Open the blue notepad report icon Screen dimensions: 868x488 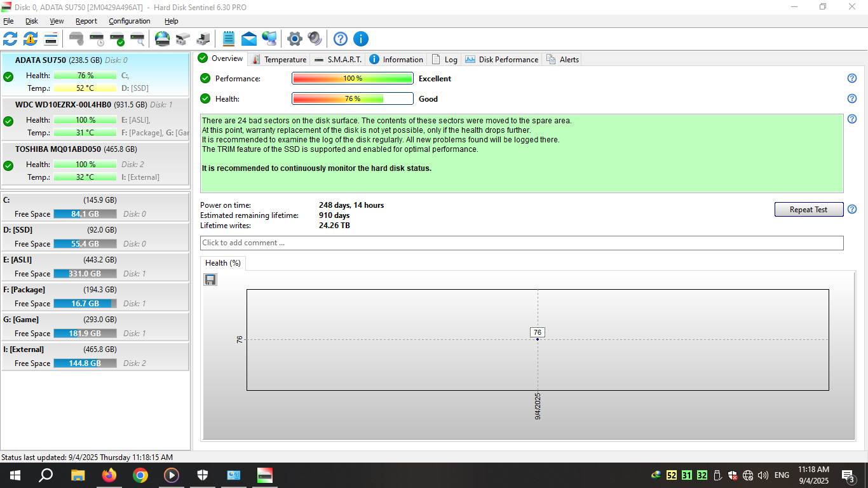coord(229,39)
